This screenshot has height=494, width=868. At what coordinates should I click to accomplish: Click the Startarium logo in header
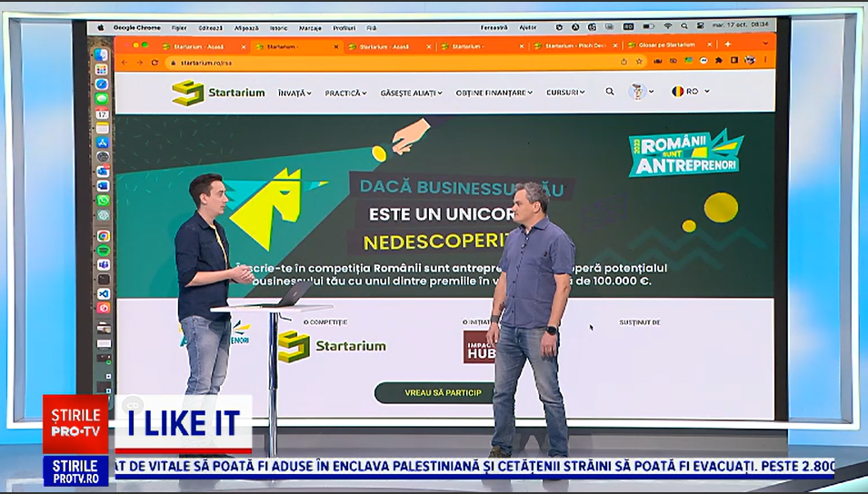219,93
